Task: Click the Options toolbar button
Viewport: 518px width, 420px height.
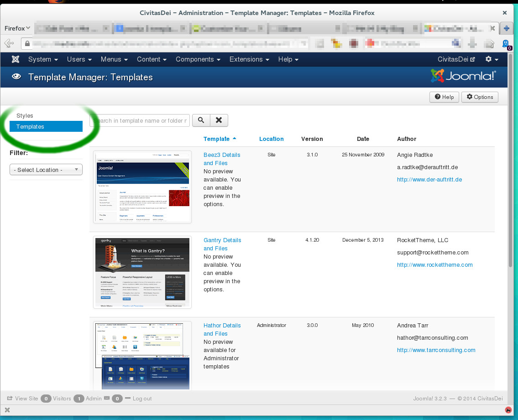Action: (x=480, y=97)
